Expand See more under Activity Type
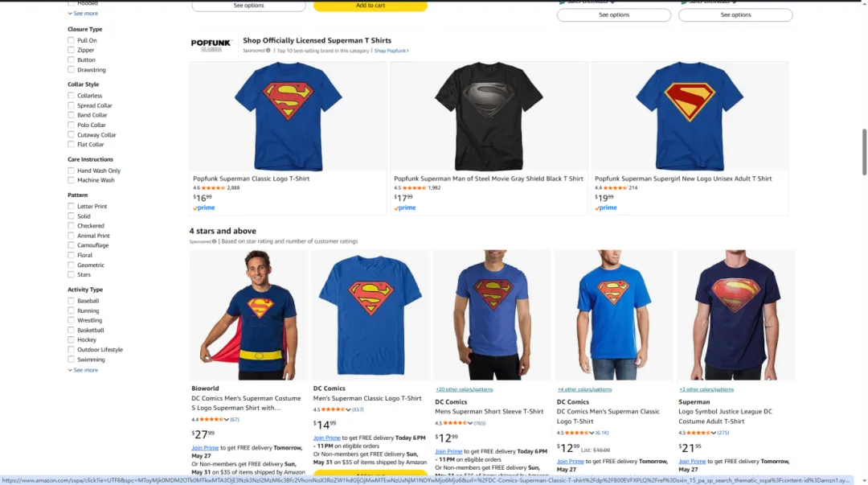Image resolution: width=868 pixels, height=485 pixels. click(83, 370)
